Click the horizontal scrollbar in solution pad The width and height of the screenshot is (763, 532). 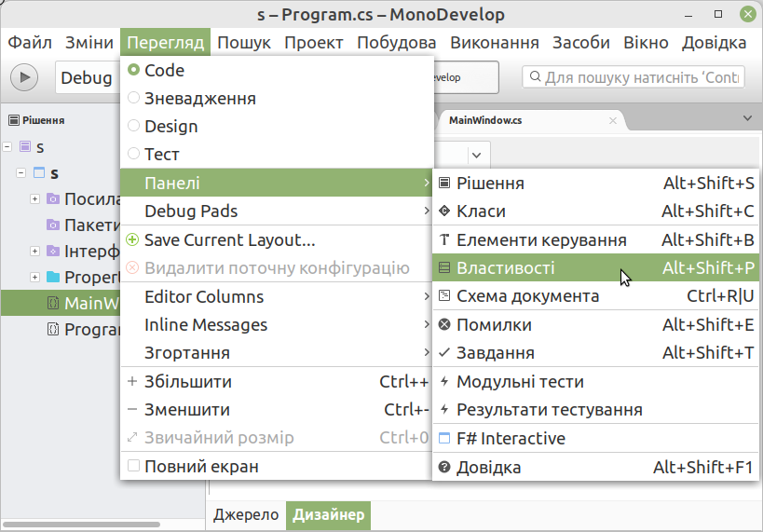tap(82, 525)
